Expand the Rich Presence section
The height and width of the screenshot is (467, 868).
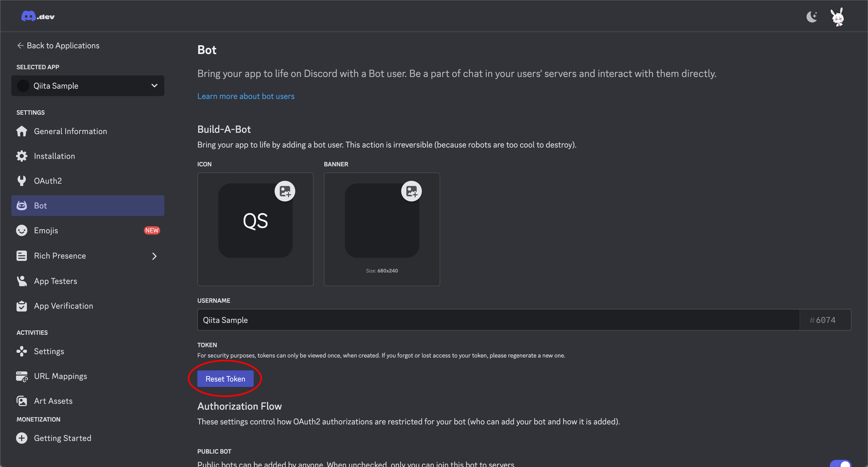pyautogui.click(x=154, y=256)
